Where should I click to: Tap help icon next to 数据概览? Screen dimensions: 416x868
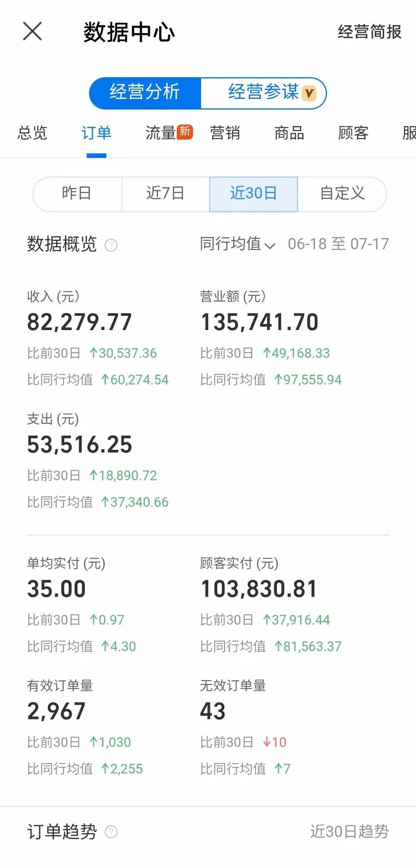[111, 245]
